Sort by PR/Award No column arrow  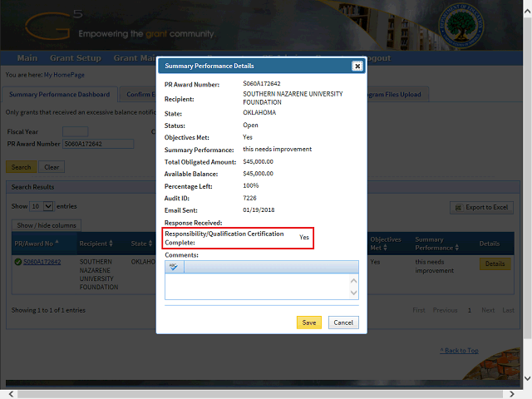[x=57, y=242]
